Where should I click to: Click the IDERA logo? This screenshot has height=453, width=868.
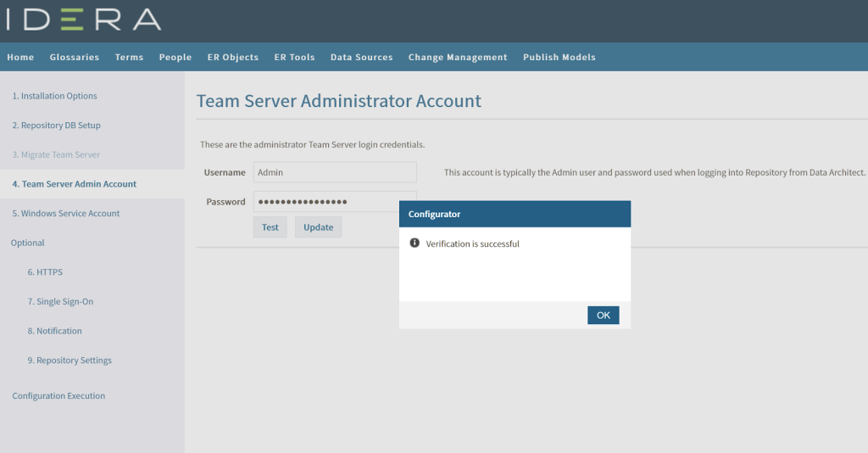click(84, 20)
